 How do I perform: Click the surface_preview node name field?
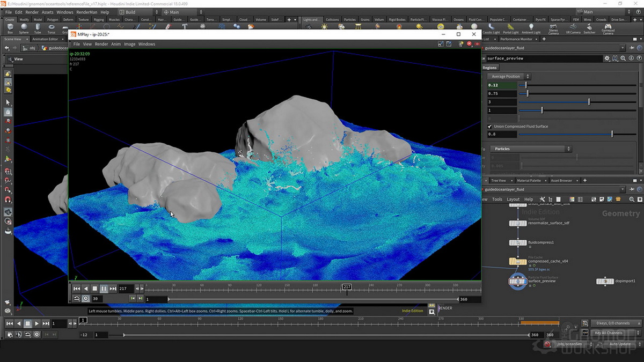click(x=544, y=58)
